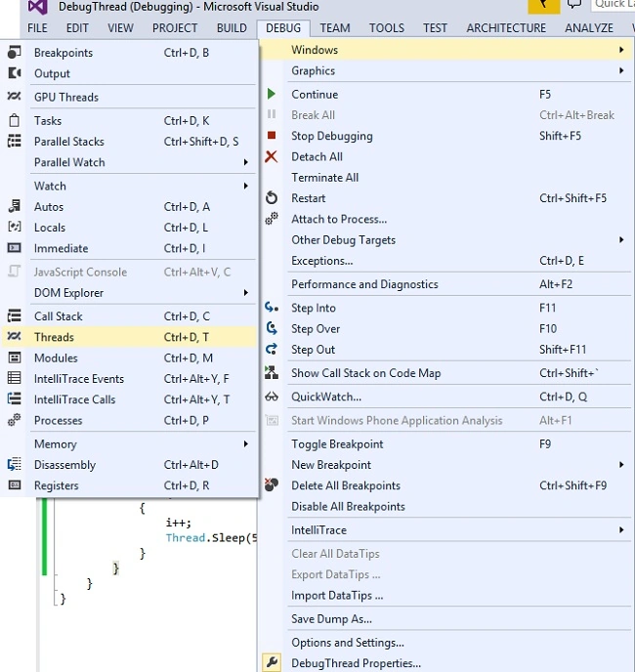Click the Quick Launch search field
The height and width of the screenshot is (672, 635).
pyautogui.click(x=614, y=4)
